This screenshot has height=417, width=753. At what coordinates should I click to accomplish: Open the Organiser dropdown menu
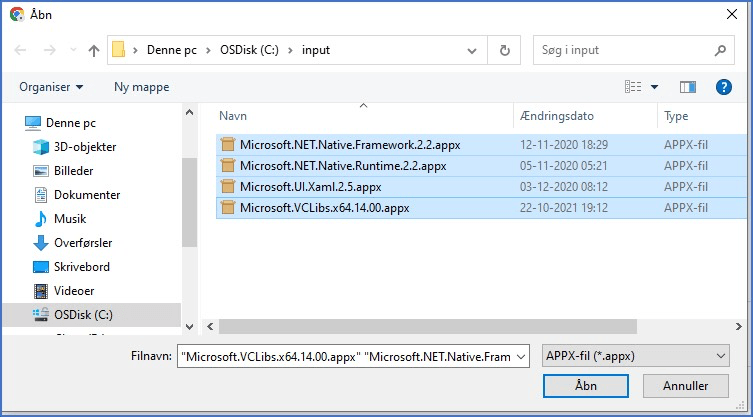coord(51,87)
